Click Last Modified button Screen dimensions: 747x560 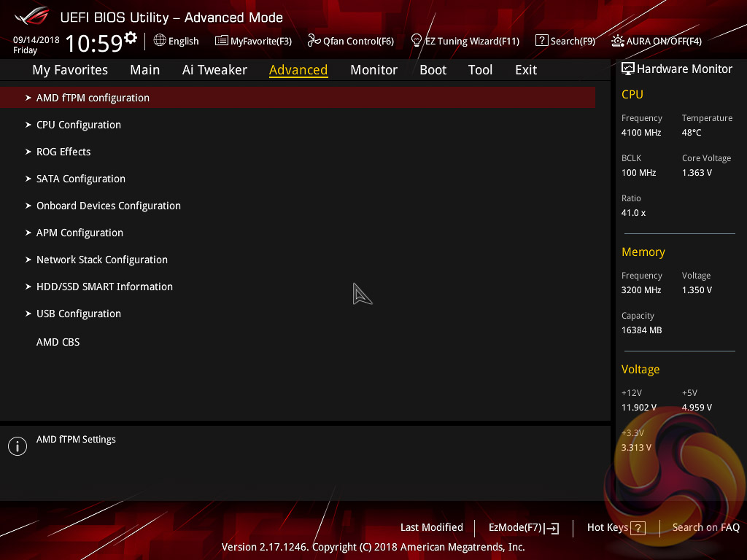coord(432,528)
